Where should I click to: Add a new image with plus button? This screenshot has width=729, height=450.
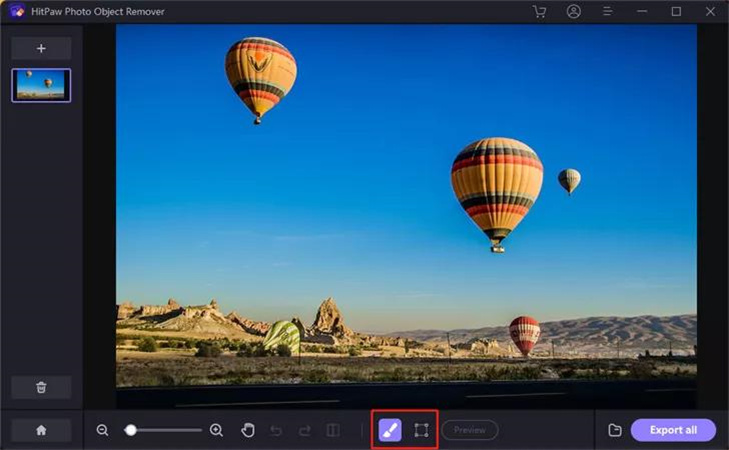(41, 48)
